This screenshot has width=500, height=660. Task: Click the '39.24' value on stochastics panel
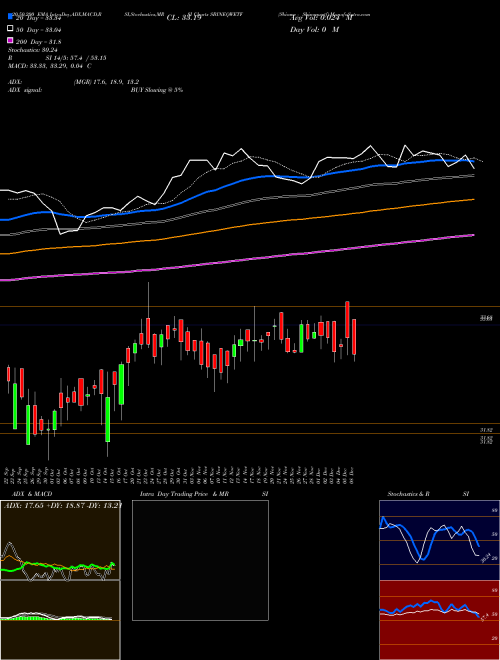[486, 558]
